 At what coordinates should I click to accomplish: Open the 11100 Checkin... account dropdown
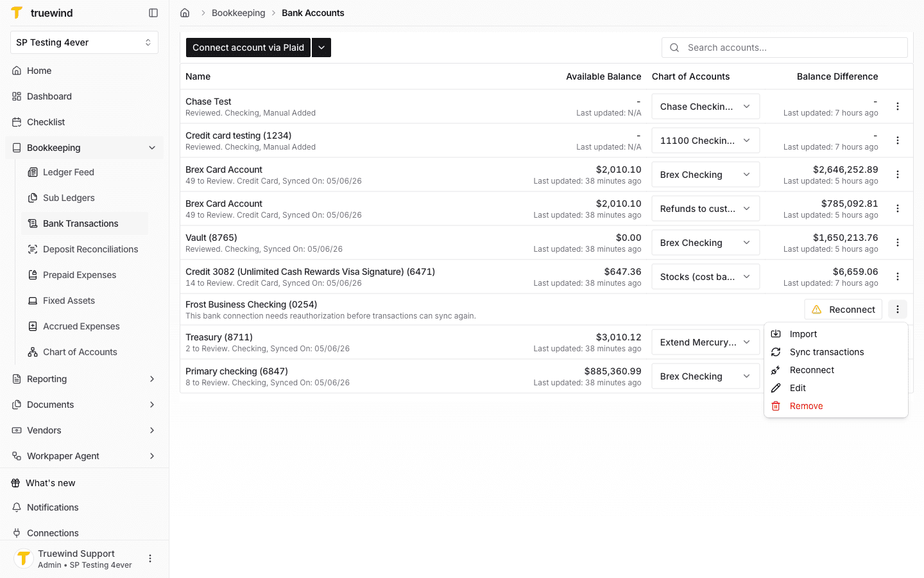pyautogui.click(x=705, y=141)
